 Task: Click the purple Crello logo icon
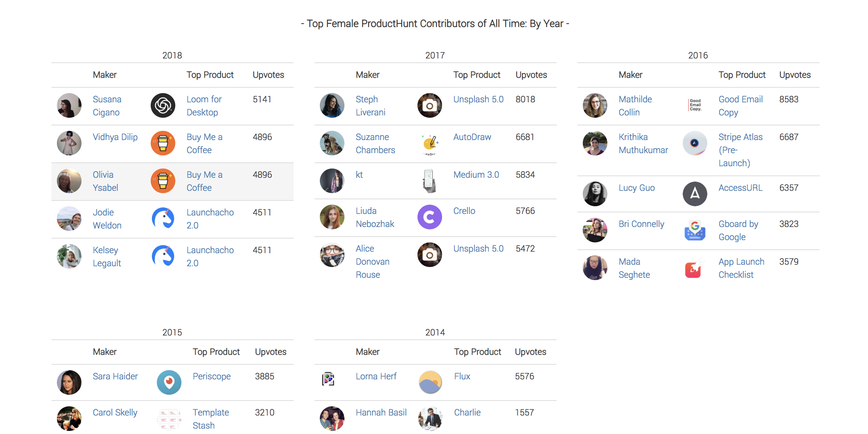(x=430, y=217)
